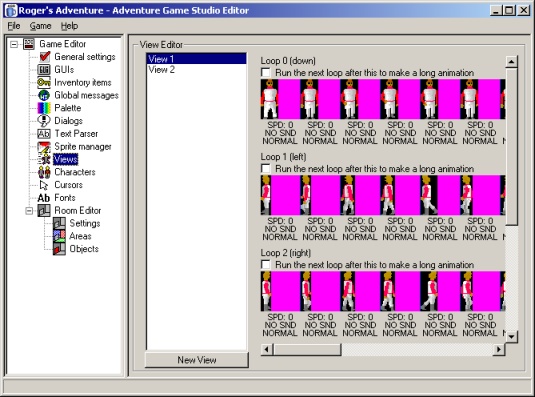Click the Characters people icon
Image resolution: width=535 pixels, height=397 pixels.
44,172
